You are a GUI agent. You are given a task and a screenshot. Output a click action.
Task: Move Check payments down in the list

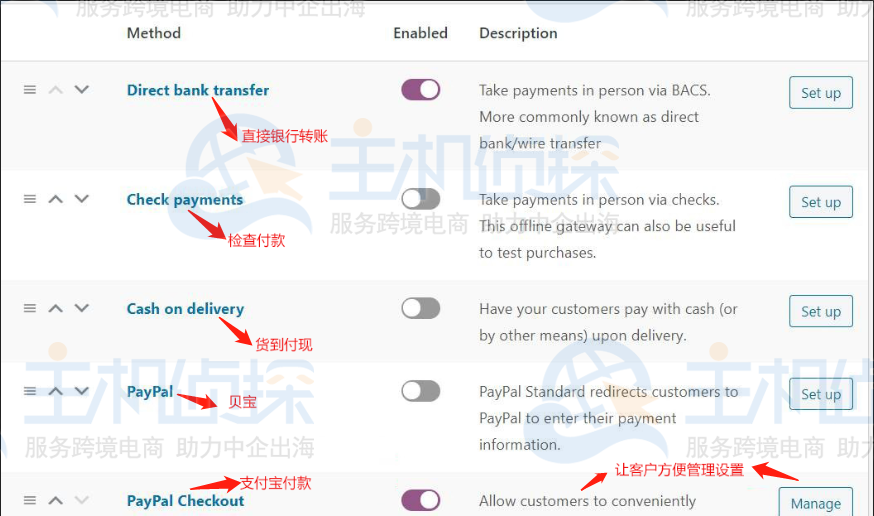coord(82,199)
